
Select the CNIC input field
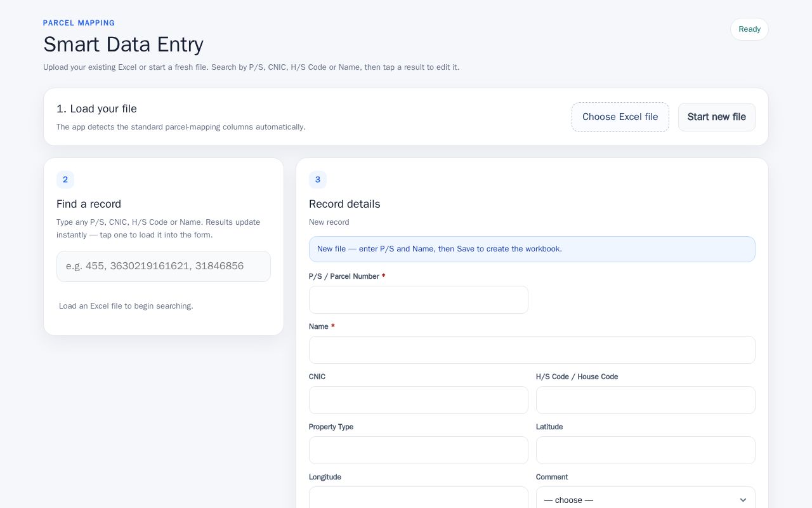pos(419,400)
